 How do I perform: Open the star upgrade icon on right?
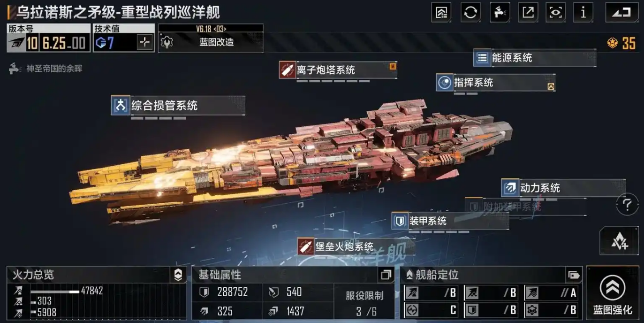[619, 241]
